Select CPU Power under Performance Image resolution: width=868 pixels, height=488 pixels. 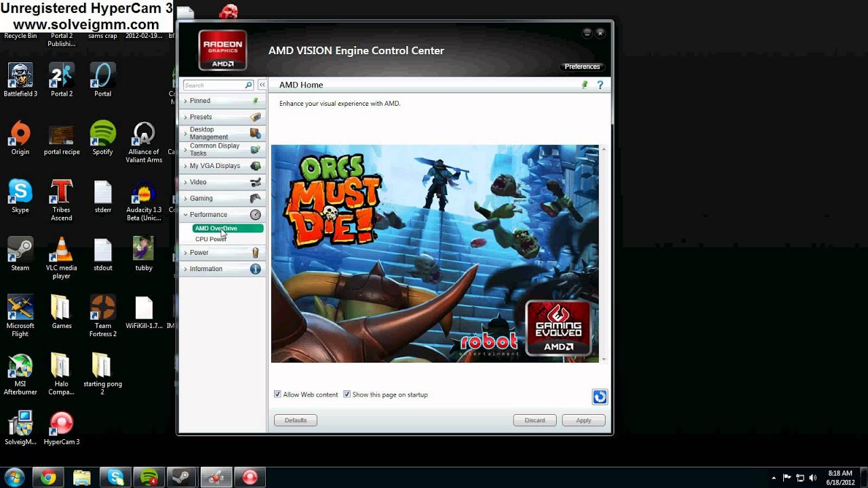point(211,239)
